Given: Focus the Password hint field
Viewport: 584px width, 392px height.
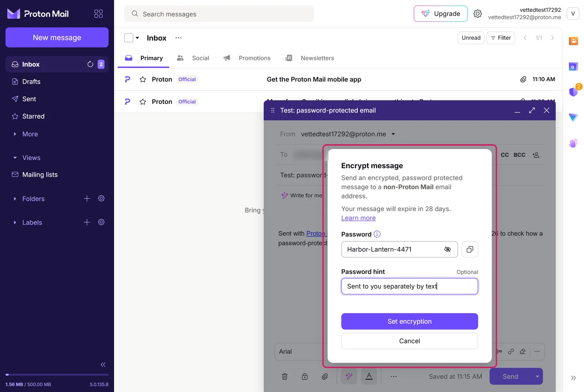Looking at the screenshot, I should point(410,286).
